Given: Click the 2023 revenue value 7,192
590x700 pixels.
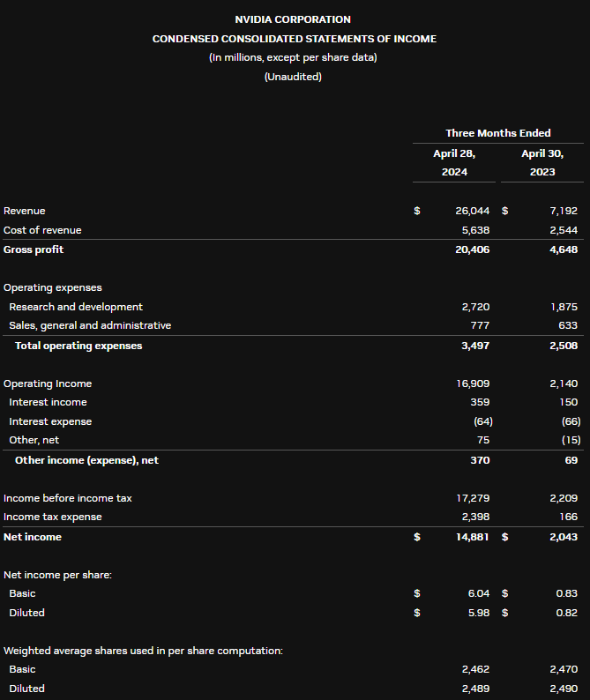Looking at the screenshot, I should coord(564,211).
